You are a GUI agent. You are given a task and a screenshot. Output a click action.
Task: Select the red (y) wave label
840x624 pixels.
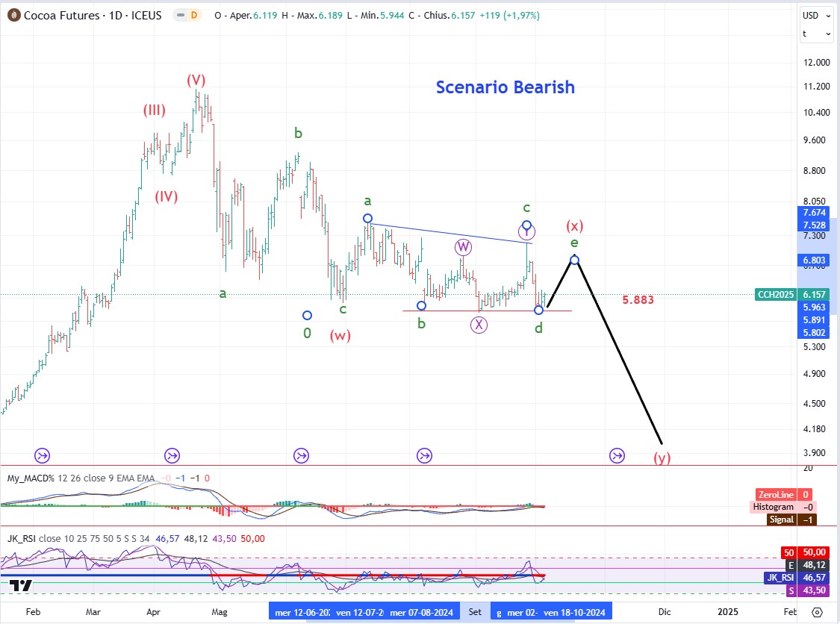[662, 458]
